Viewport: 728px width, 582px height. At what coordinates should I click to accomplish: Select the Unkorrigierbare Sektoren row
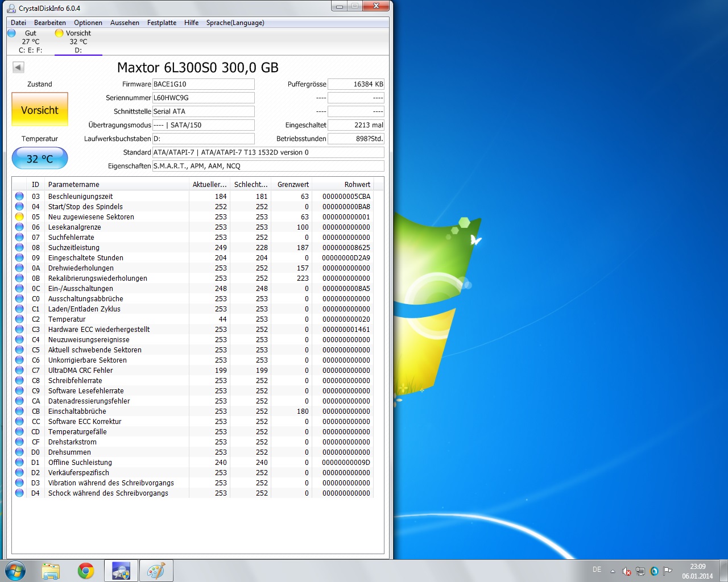(x=193, y=360)
